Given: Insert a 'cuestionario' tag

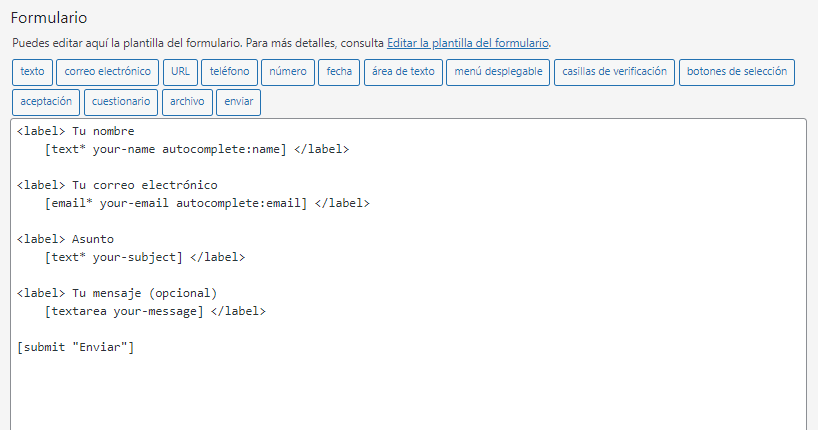Looking at the screenshot, I should click(121, 102).
